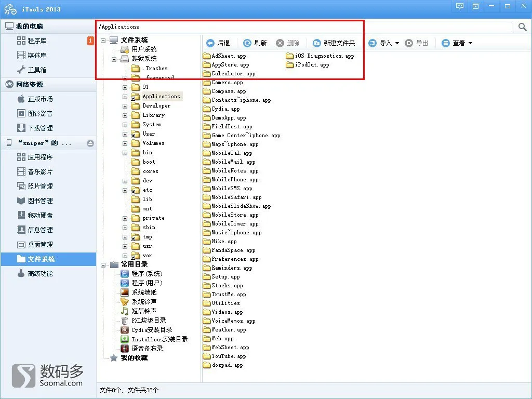Click the 导入 import icon
This screenshot has height=399, width=532.
point(373,43)
